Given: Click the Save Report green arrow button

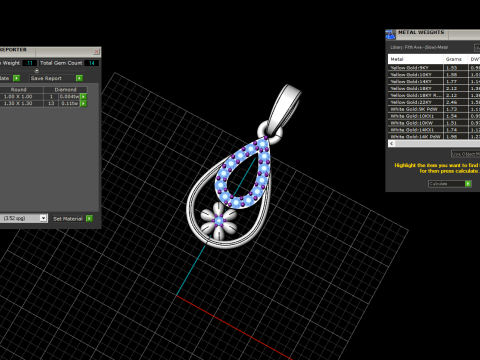Looking at the screenshot, I should click(79, 78).
